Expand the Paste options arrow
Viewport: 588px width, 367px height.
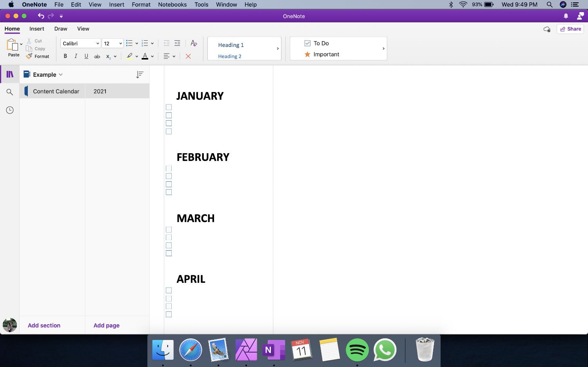(21, 44)
